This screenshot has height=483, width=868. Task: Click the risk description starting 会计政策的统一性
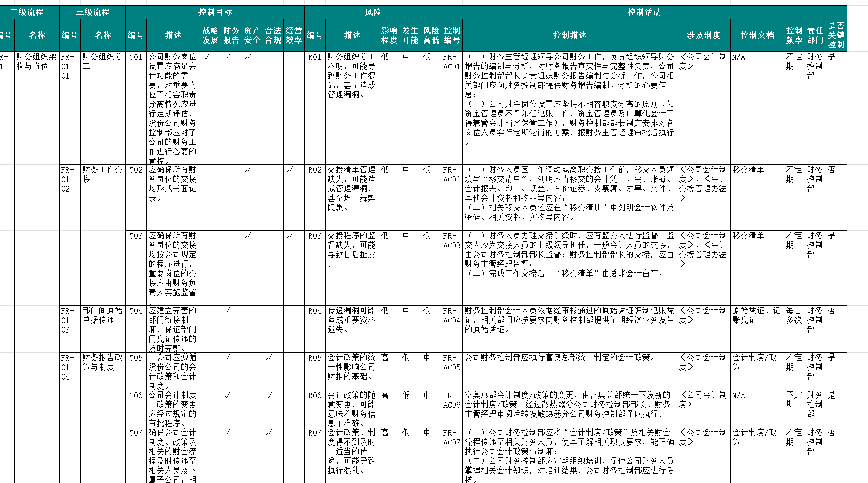pos(352,371)
